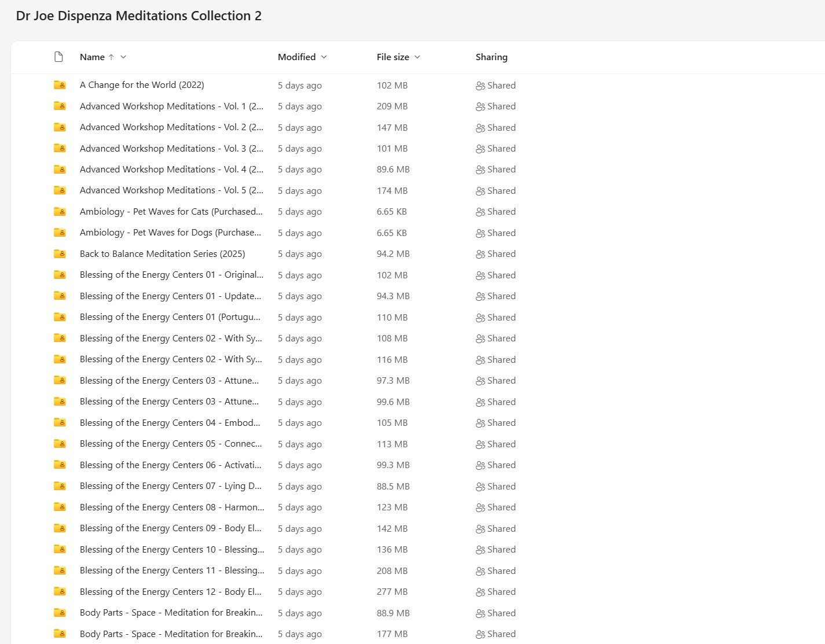Open the Name column dropdown chevron
Screen dimensions: 825x644
pyautogui.click(x=123, y=57)
